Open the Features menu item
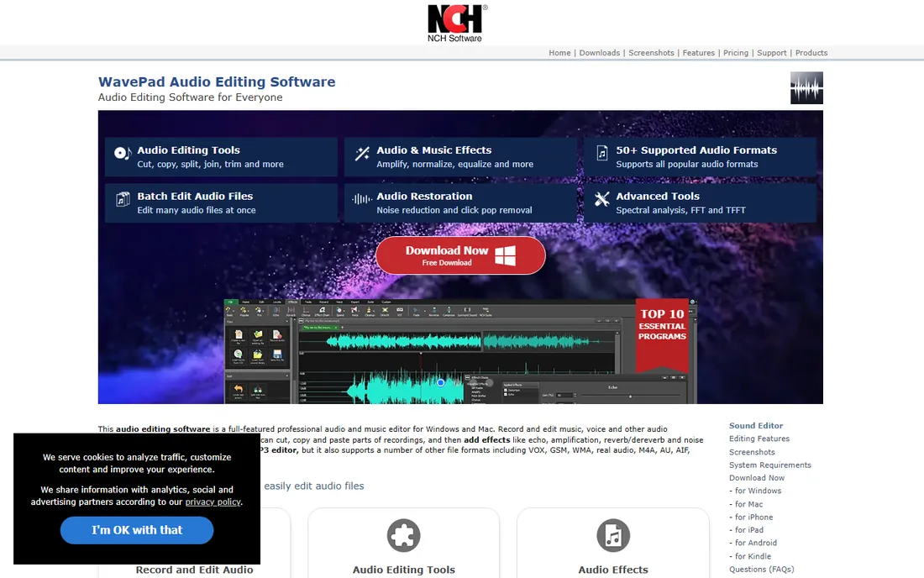Image resolution: width=924 pixels, height=578 pixels. pos(698,53)
